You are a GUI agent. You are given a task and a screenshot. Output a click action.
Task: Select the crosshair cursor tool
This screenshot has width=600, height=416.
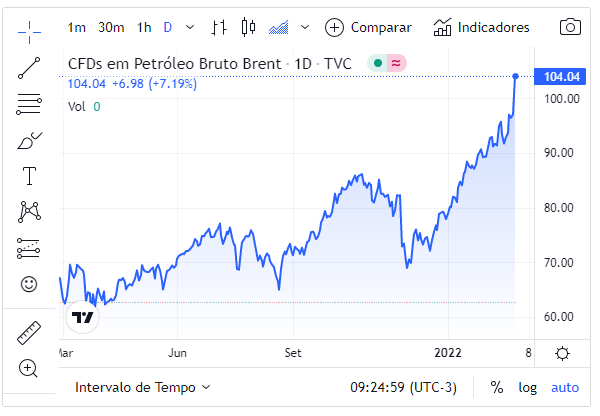[29, 27]
